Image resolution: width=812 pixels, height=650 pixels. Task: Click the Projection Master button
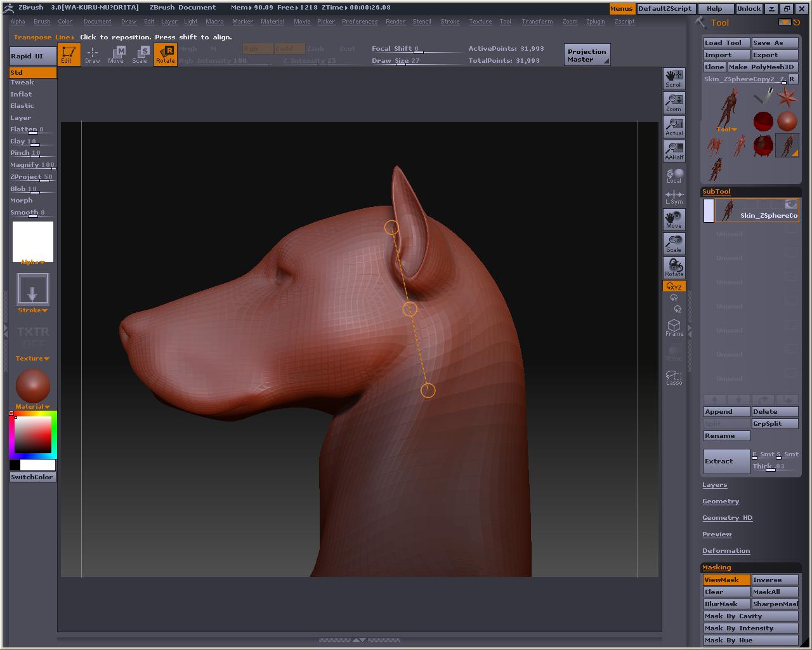(587, 55)
